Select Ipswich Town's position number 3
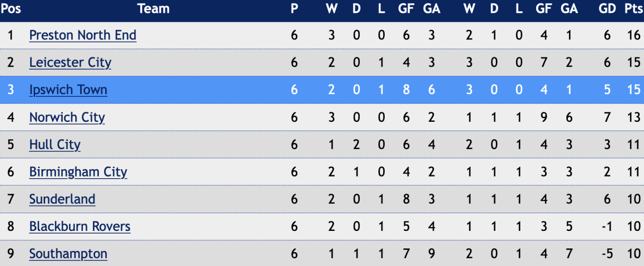The width and height of the screenshot is (644, 266). [x=11, y=90]
